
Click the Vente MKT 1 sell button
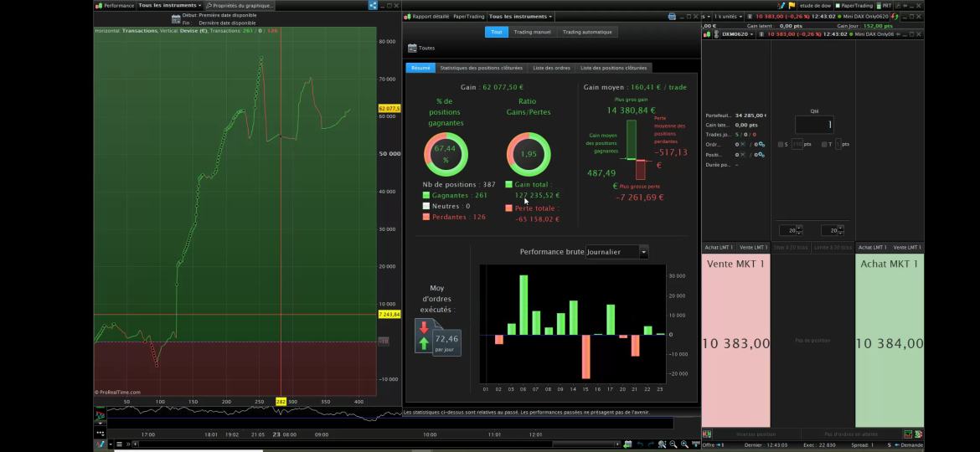735,340
